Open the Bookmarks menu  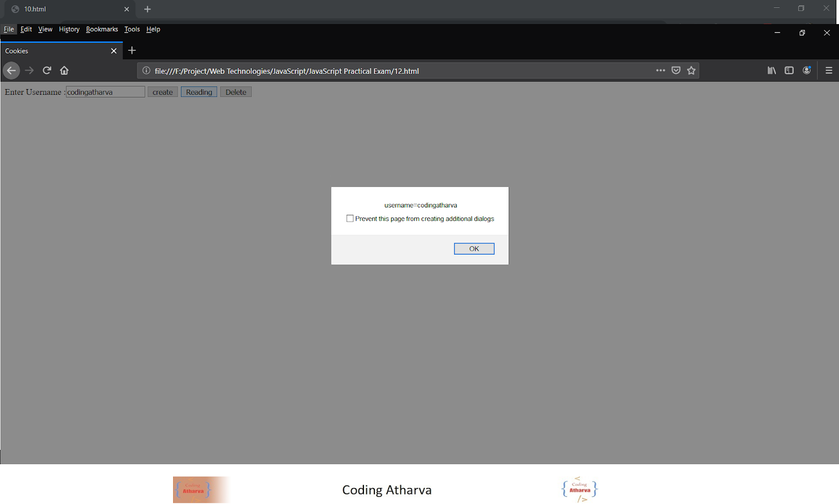coord(102,29)
